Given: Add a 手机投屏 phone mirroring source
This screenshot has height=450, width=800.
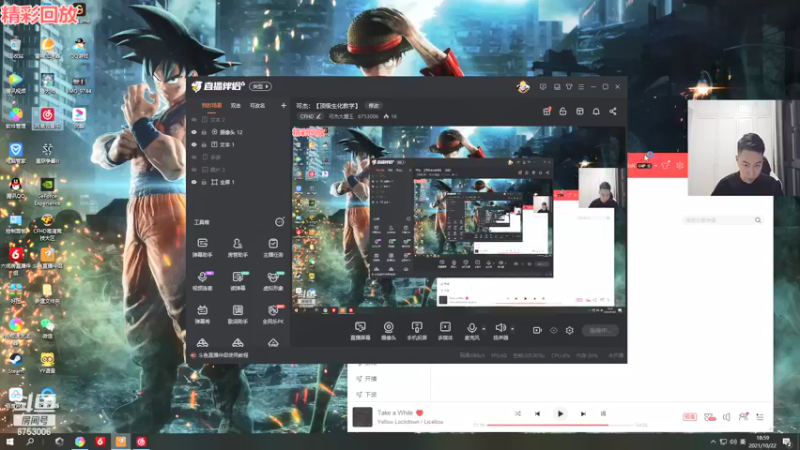Looking at the screenshot, I should [417, 331].
